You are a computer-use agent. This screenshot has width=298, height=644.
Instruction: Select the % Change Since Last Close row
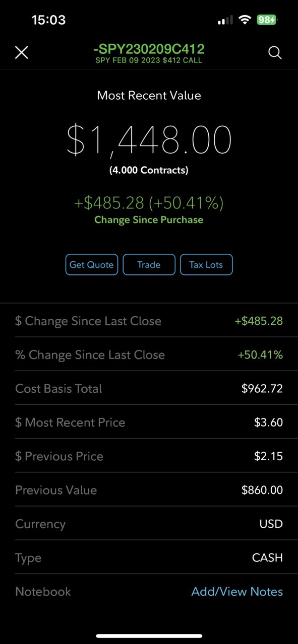pos(149,354)
